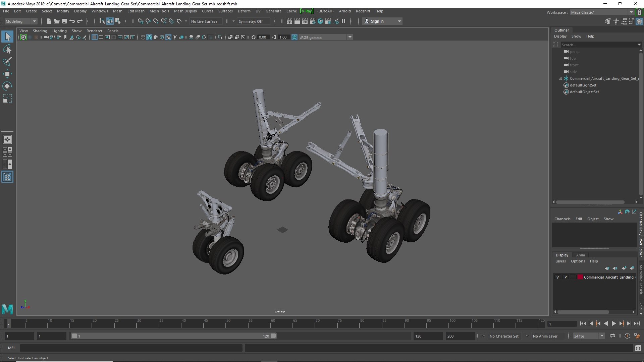Expand the Commercial_Aircraft_Landing_Gear_Set outliner node
The height and width of the screenshot is (362, 644).
[560, 78]
